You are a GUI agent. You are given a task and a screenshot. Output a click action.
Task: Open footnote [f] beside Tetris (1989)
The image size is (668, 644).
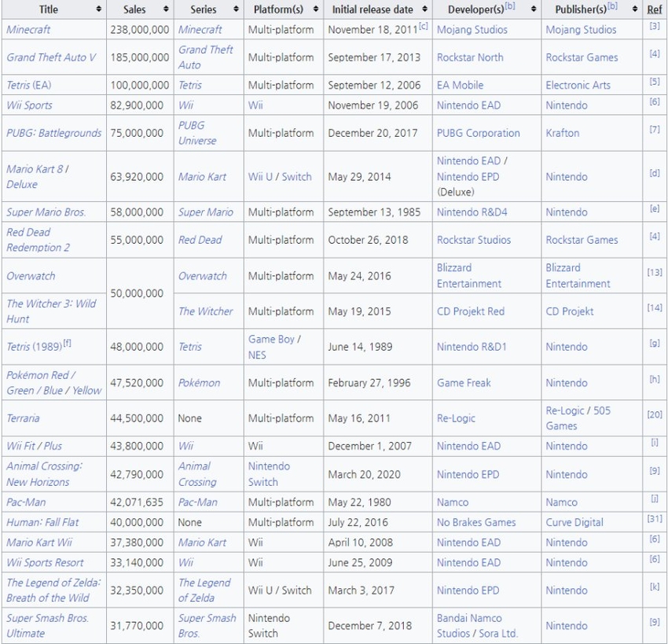coord(68,343)
